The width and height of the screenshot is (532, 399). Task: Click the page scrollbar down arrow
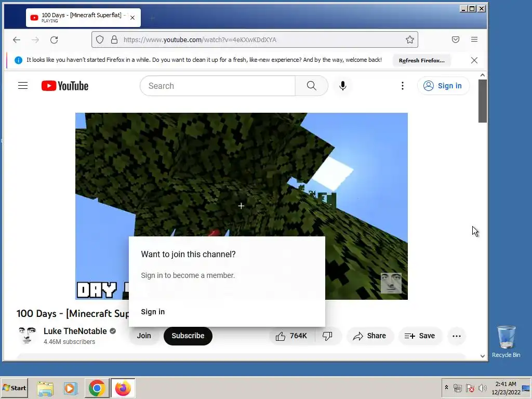[x=483, y=356]
